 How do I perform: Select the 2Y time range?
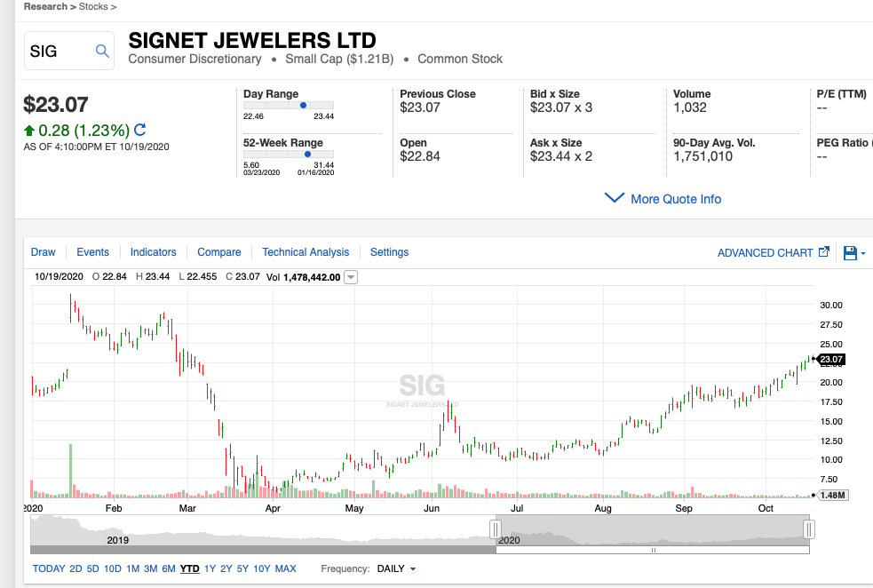(x=226, y=568)
